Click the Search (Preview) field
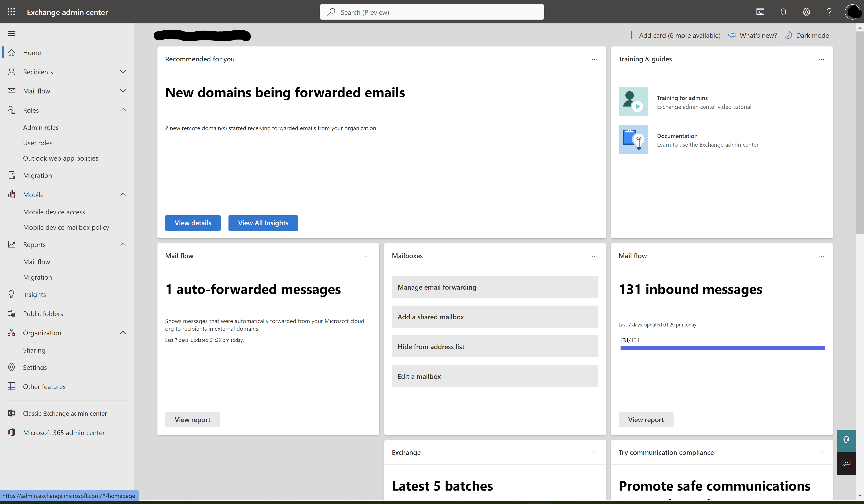The width and height of the screenshot is (864, 504). tap(432, 12)
